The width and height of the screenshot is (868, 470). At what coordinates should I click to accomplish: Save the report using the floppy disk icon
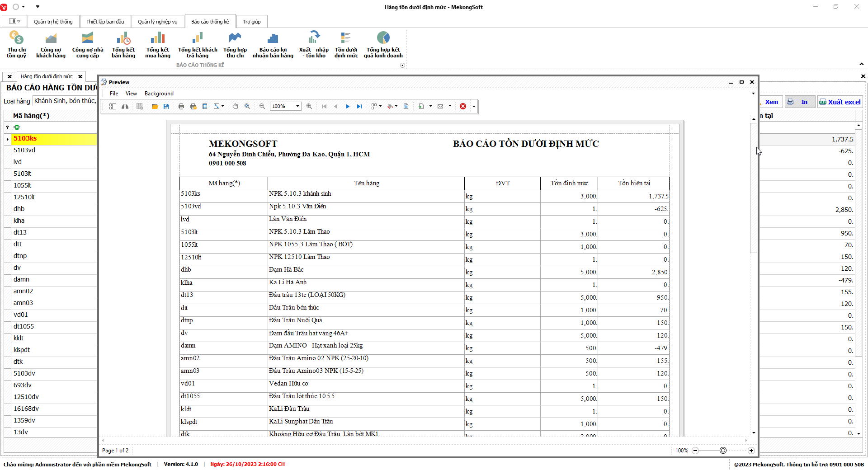[166, 106]
